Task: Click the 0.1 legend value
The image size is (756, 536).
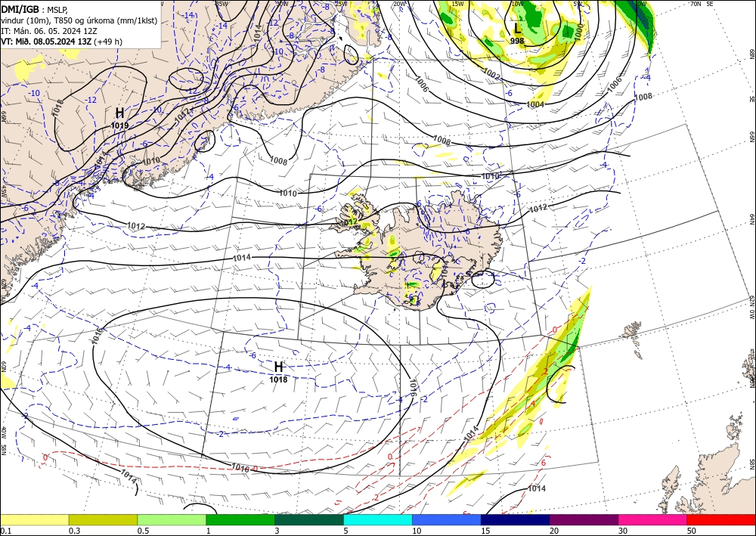Action: click(x=5, y=531)
